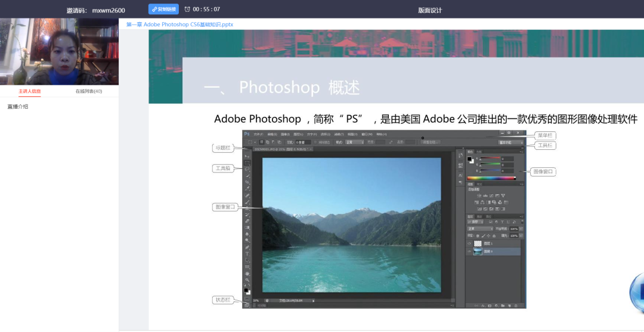The height and width of the screenshot is (332, 644).
Task: Pick a color from the spectrum bar
Action: click(491, 178)
